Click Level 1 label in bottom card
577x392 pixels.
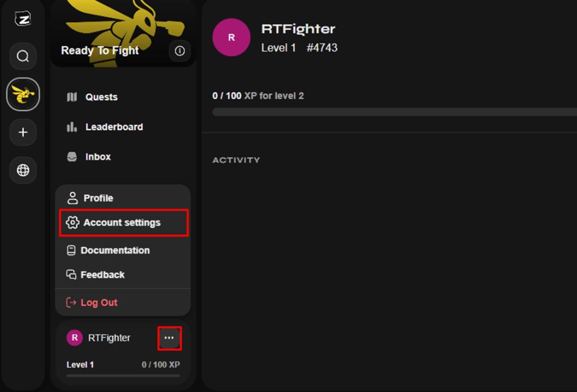pyautogui.click(x=80, y=365)
